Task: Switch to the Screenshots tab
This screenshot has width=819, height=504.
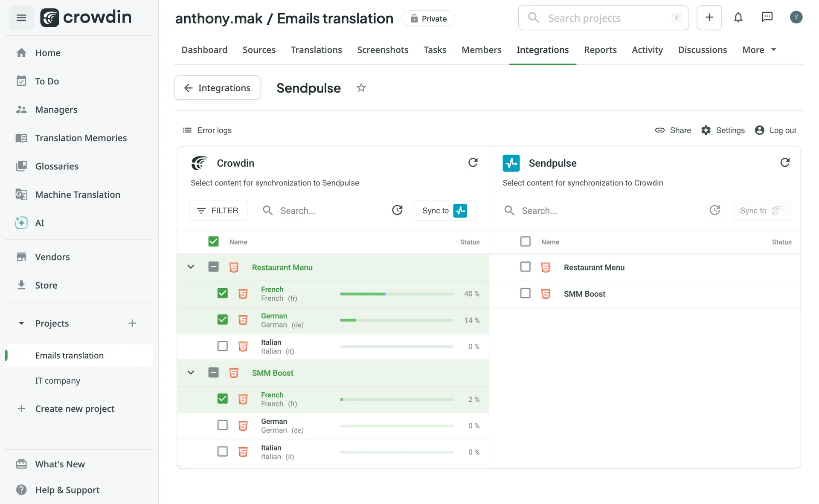Action: tap(383, 50)
